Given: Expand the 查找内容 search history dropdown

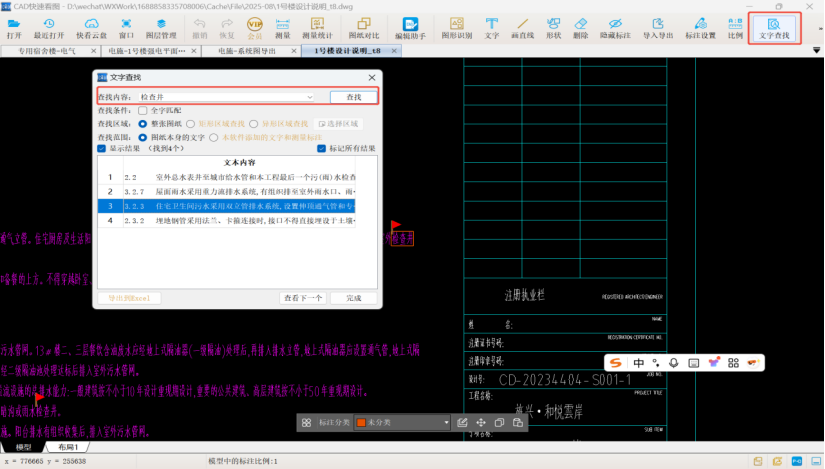Looking at the screenshot, I should (x=310, y=97).
